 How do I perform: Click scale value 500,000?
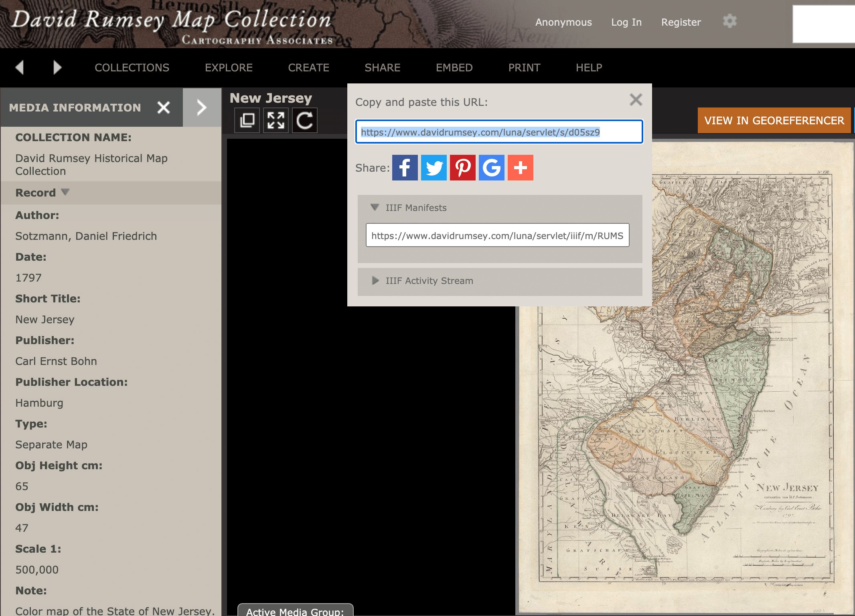point(37,570)
